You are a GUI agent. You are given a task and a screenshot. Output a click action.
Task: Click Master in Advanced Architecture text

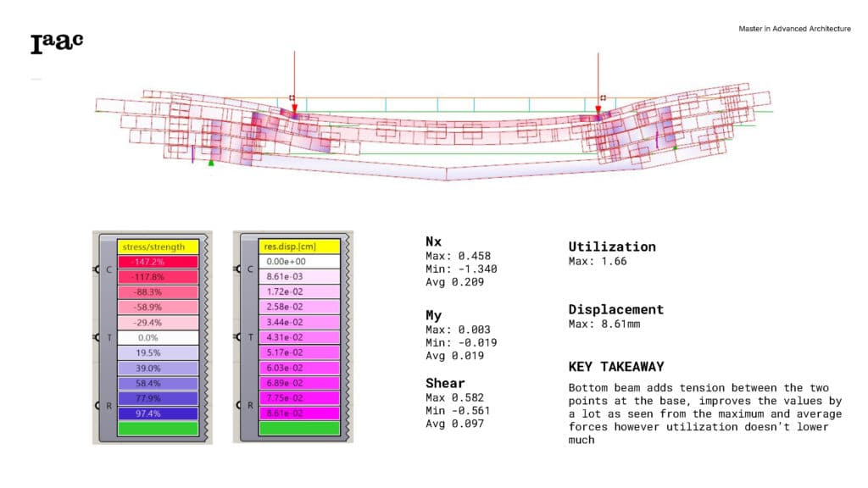[794, 29]
